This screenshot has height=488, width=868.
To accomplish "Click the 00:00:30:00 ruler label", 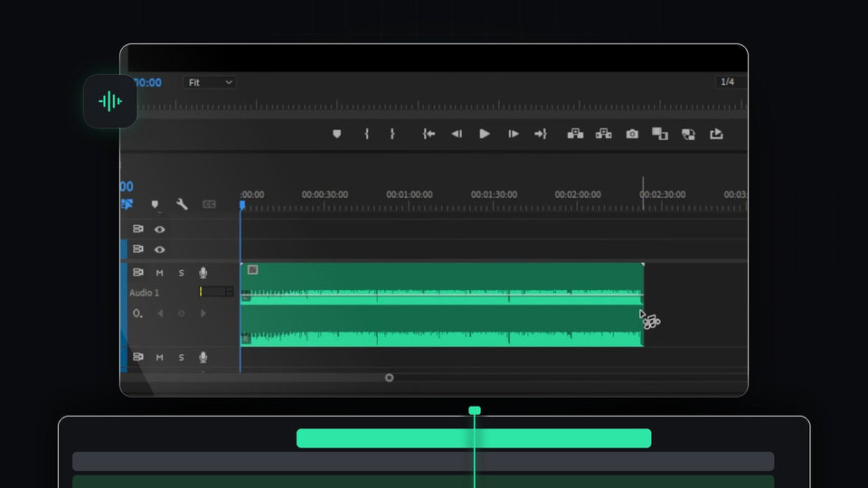I will click(325, 195).
